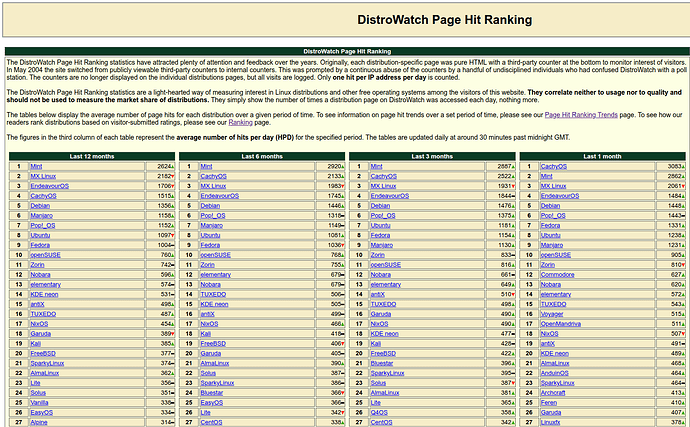Open MX Linux in the Last 3 months table

click(x=383, y=186)
